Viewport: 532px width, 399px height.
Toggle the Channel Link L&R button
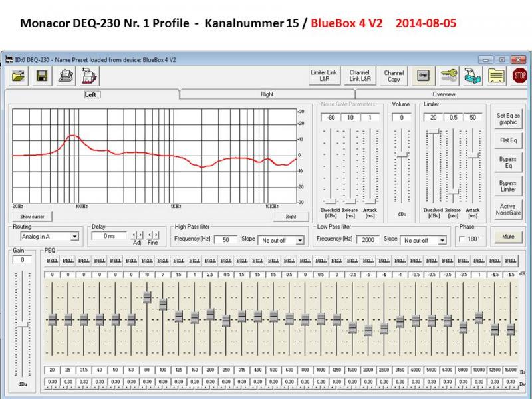pos(360,76)
